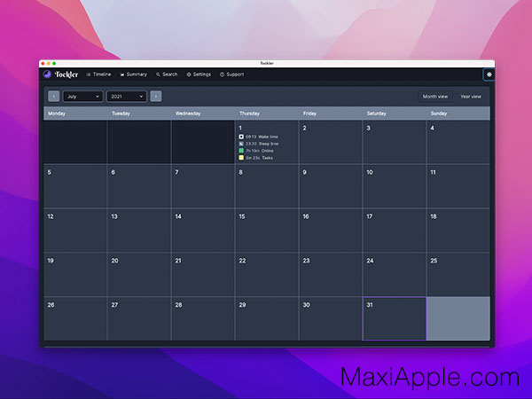The width and height of the screenshot is (532, 399).
Task: Click the Thursday column header
Action: coord(266,113)
